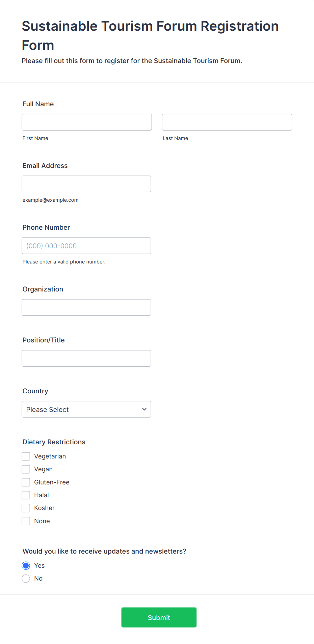Click into the Last Name field
Screen dimensions: 314x644
tap(227, 122)
